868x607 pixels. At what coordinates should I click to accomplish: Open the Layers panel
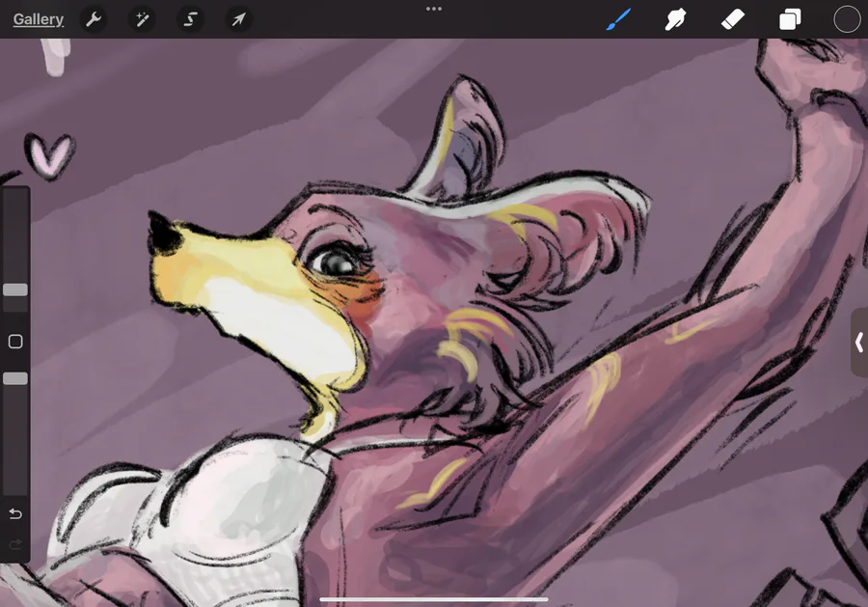[x=790, y=19]
